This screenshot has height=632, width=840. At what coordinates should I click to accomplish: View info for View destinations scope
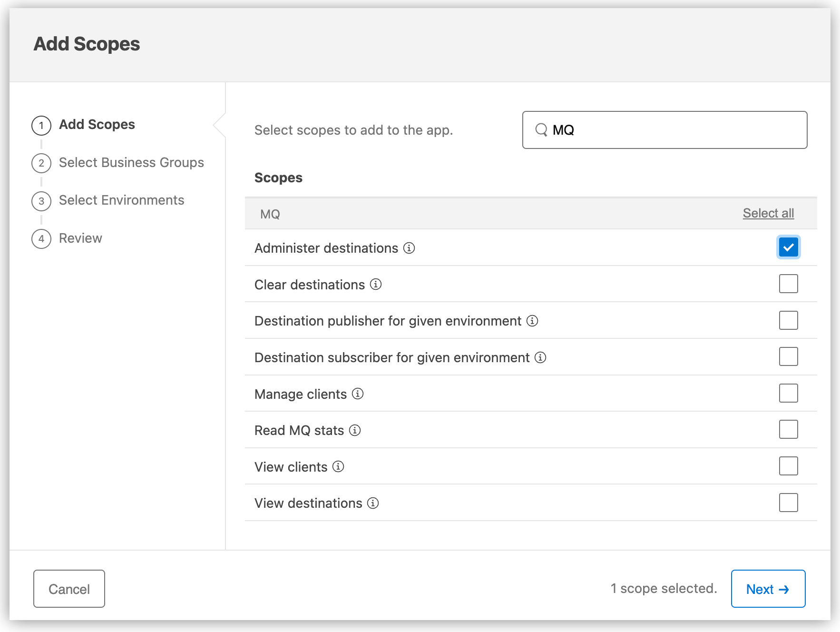[x=373, y=503]
